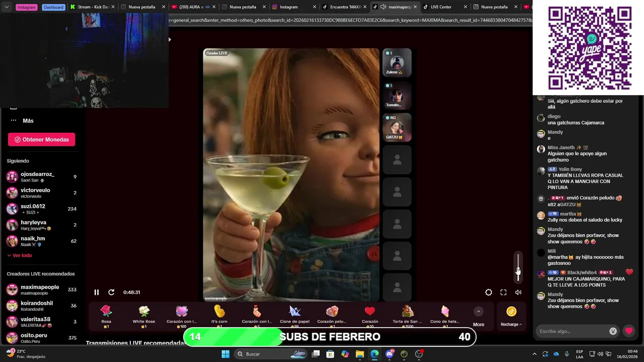Send the red Corazón gift
Image resolution: width=644 pixels, height=362 pixels.
coord(370,316)
